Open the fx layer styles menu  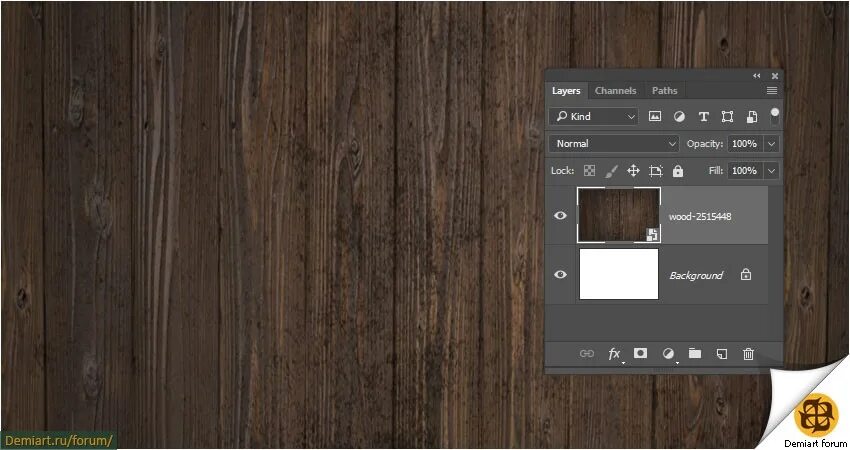[x=614, y=354]
